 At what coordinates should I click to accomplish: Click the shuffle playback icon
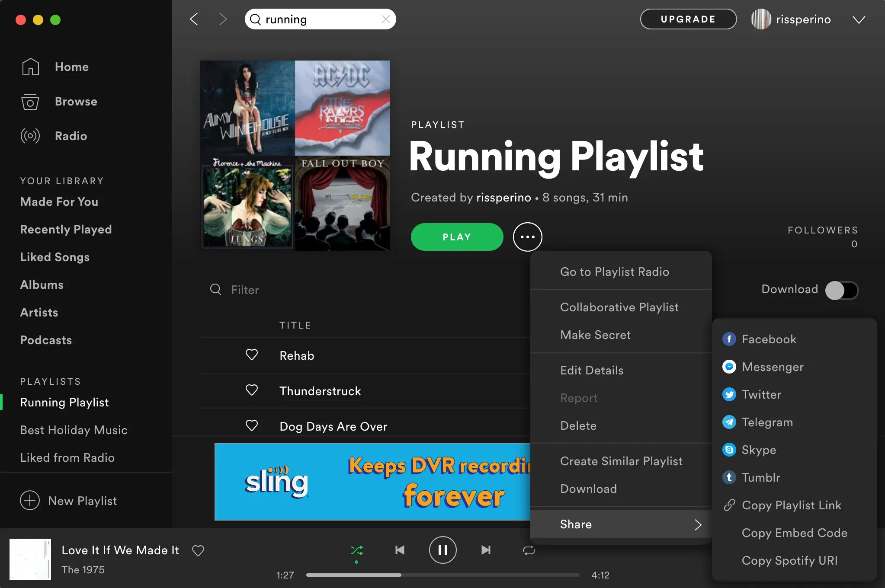(356, 550)
